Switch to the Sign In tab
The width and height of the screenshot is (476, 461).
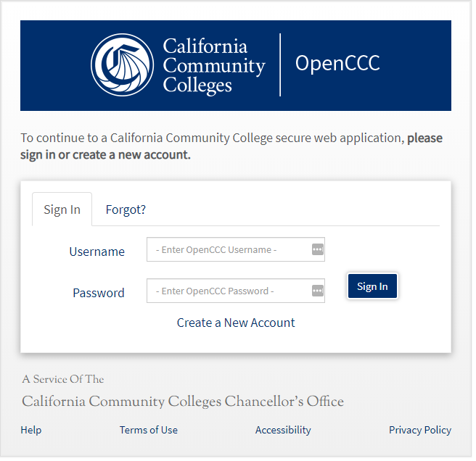[x=62, y=209]
